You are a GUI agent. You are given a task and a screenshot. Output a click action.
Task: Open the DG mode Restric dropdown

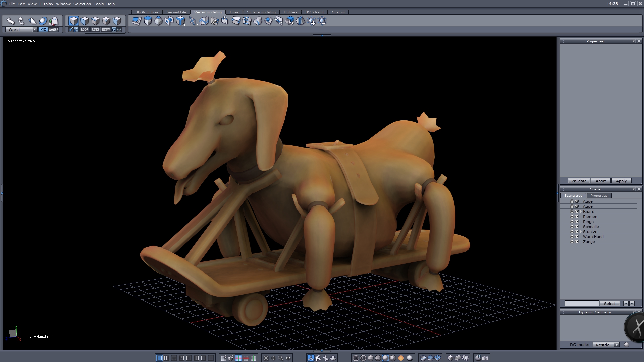616,345
